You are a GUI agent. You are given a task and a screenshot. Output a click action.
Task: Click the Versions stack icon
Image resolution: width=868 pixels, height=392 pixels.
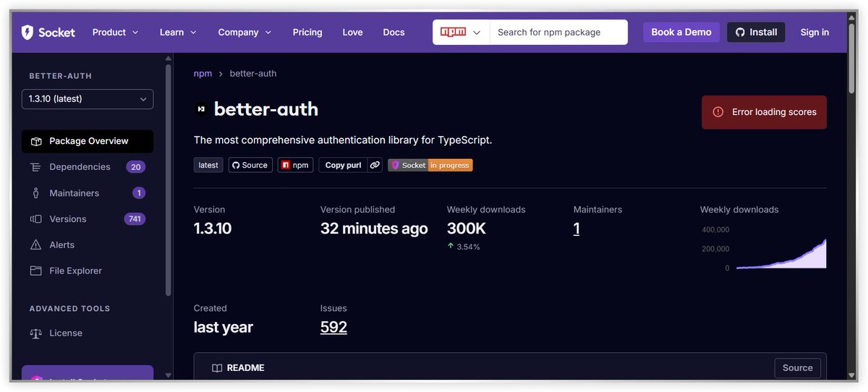[x=35, y=219]
